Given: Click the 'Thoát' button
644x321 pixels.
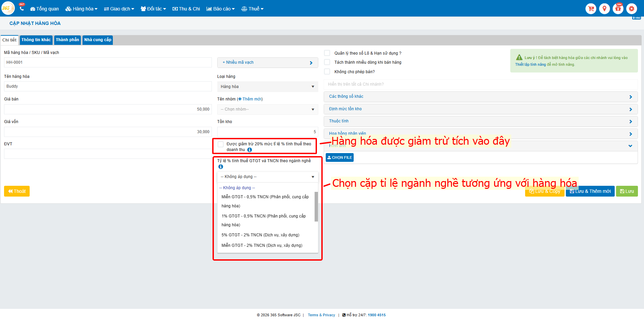Looking at the screenshot, I should pyautogui.click(x=17, y=191).
